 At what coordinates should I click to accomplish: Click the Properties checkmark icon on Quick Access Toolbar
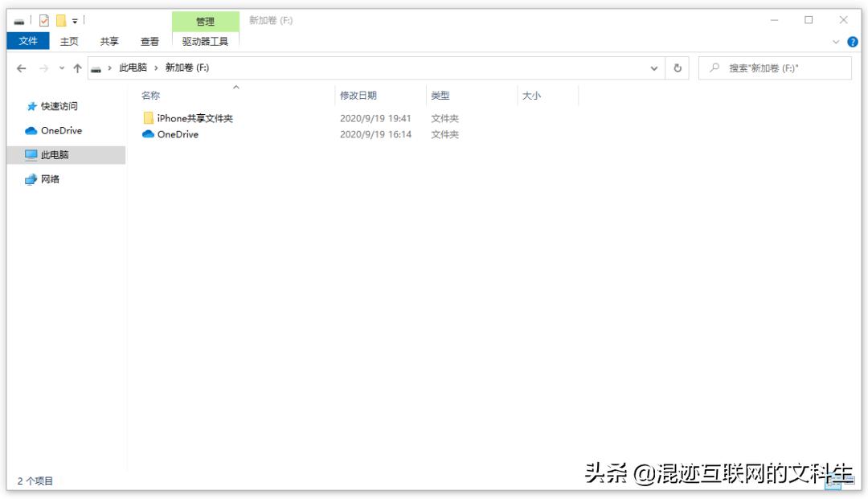pos(44,21)
